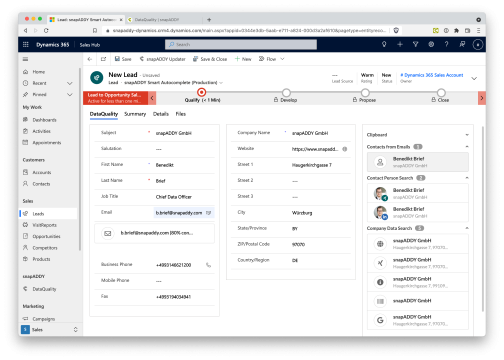Click the City field value Würzburg
This screenshot has width=504, height=360.
pos(302,213)
